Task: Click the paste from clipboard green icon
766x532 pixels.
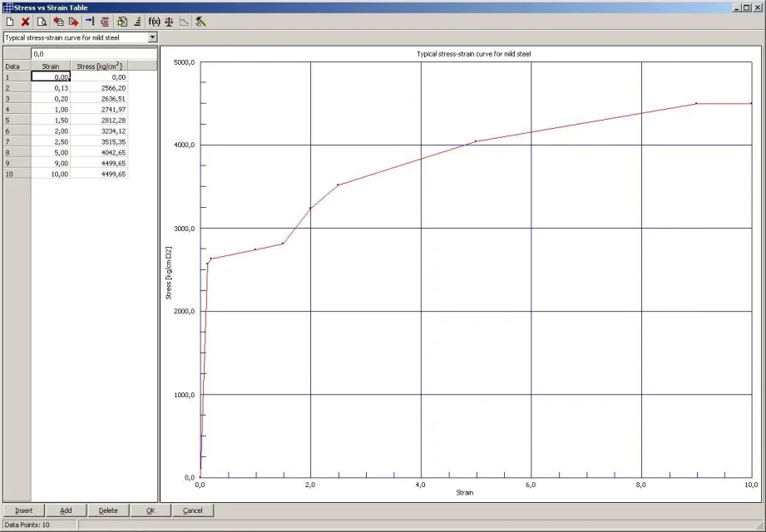Action: point(122,22)
